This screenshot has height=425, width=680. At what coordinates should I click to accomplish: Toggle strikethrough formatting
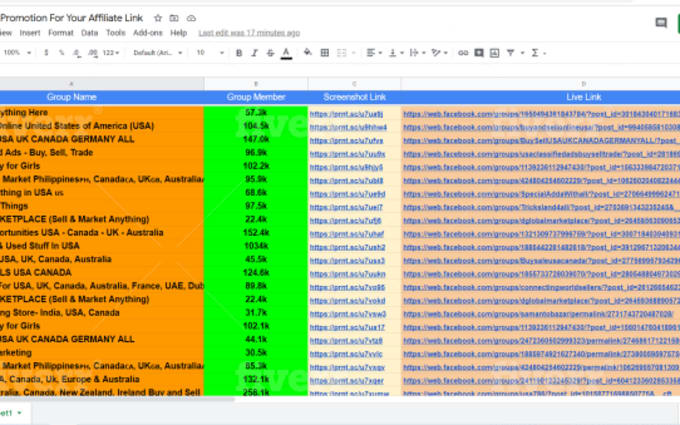tap(270, 53)
